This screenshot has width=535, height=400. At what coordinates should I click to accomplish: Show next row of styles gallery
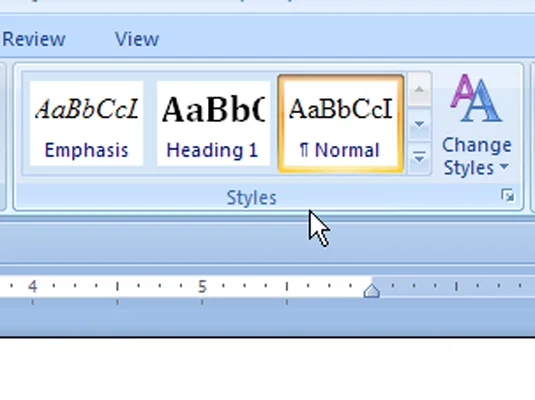419,124
